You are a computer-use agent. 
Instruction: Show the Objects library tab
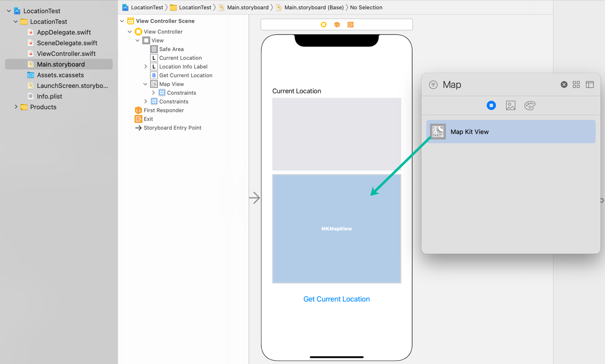491,105
